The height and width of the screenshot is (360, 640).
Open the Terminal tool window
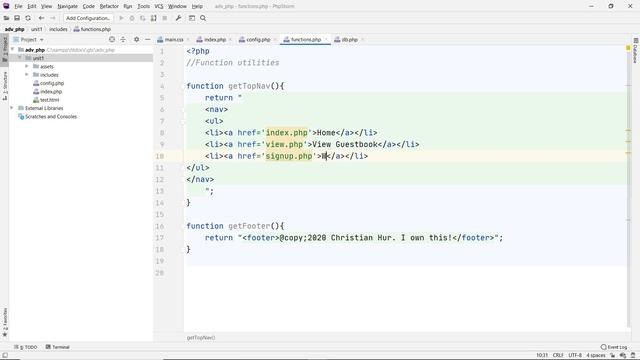(58, 347)
